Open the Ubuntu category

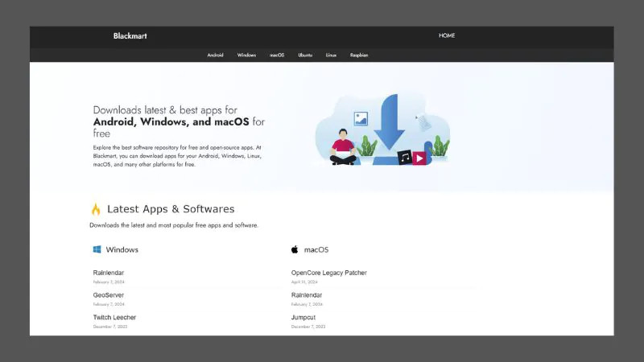pyautogui.click(x=305, y=55)
